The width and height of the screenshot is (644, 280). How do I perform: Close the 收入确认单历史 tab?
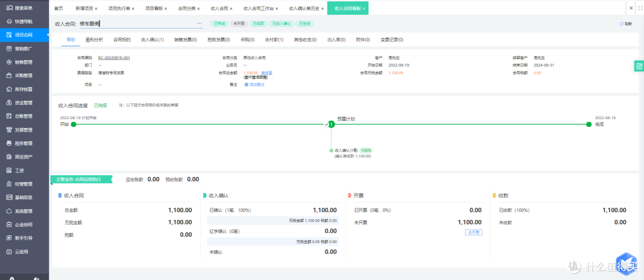(323, 8)
